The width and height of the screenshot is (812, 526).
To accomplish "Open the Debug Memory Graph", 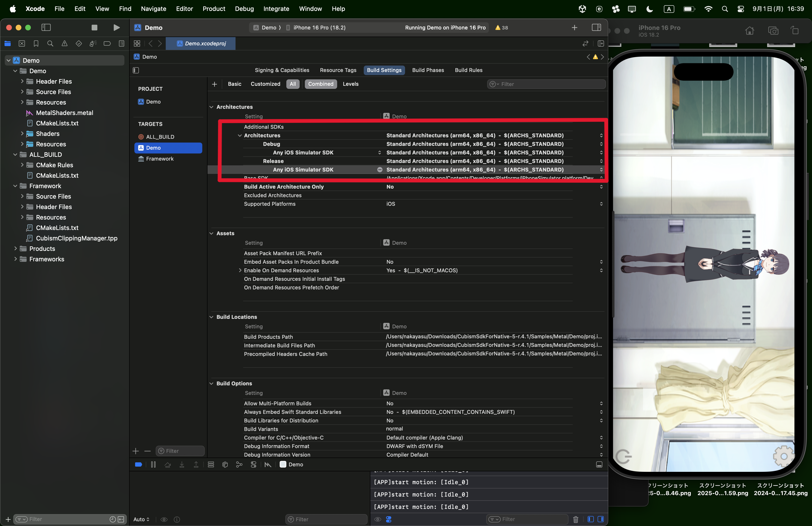I will 239,464.
